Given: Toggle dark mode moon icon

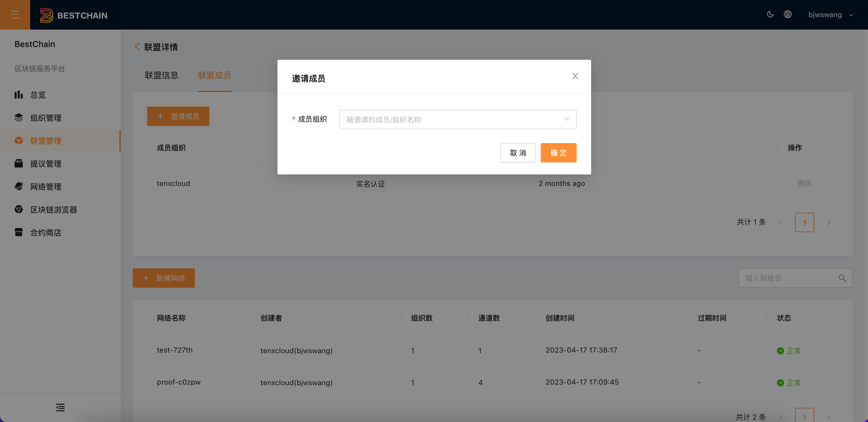Looking at the screenshot, I should (x=770, y=14).
